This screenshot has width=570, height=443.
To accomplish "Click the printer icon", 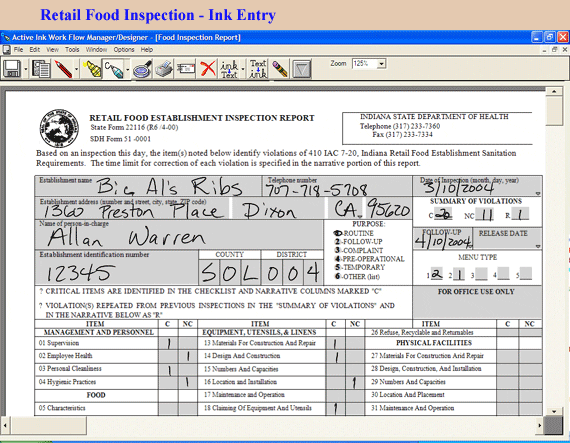I will tap(164, 69).
